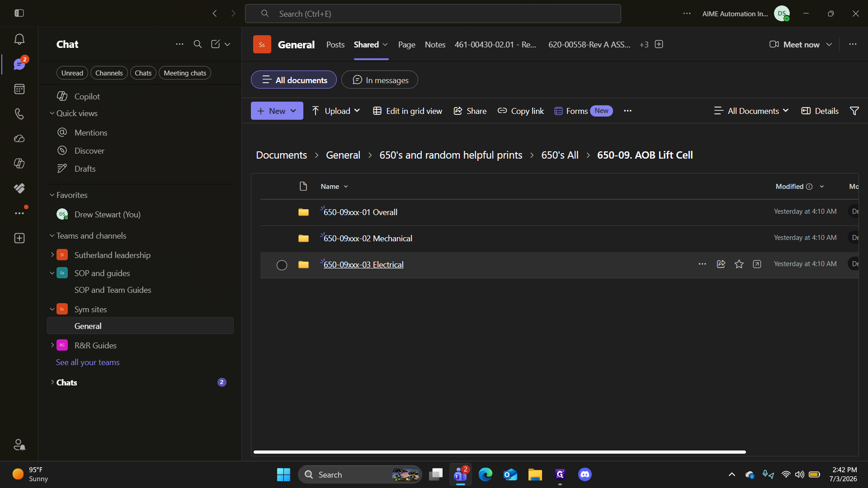Open the Calls phone icon
Viewport: 868px width, 488px height.
19,114
